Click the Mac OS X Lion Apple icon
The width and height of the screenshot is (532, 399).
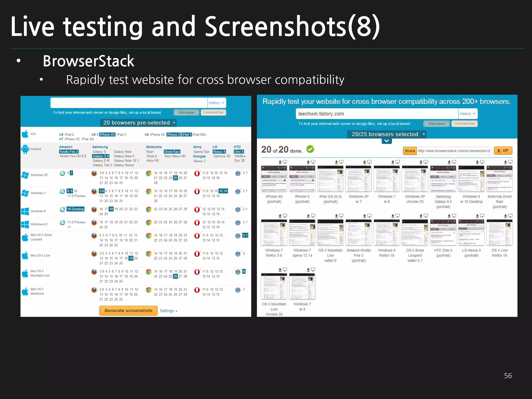25,255
